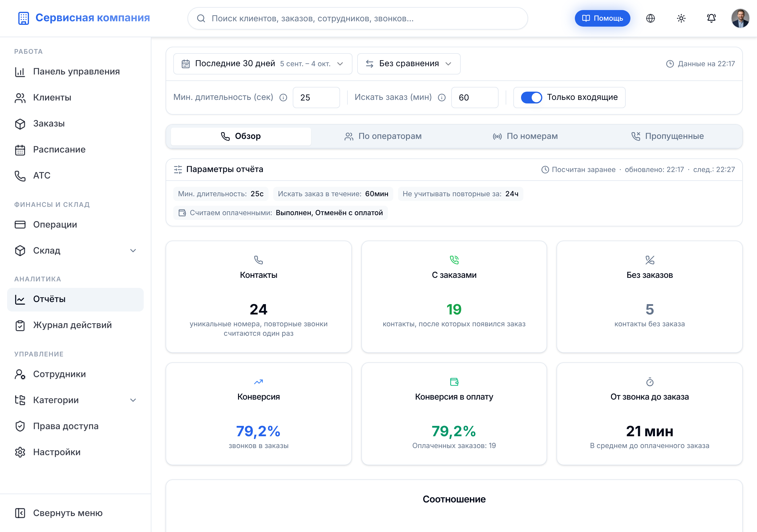Open Журнал действий in sidebar
The height and width of the screenshot is (532, 757).
tap(75, 325)
